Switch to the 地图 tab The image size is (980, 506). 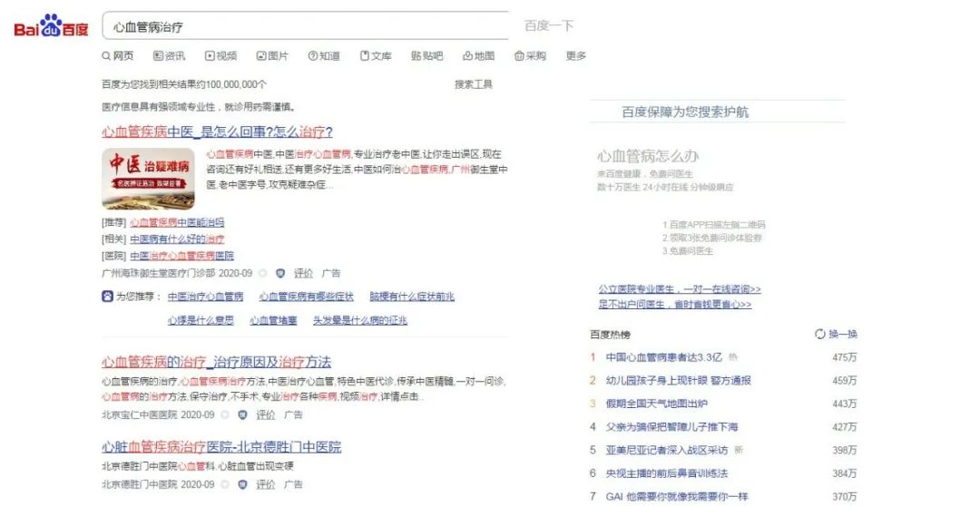coord(479,55)
